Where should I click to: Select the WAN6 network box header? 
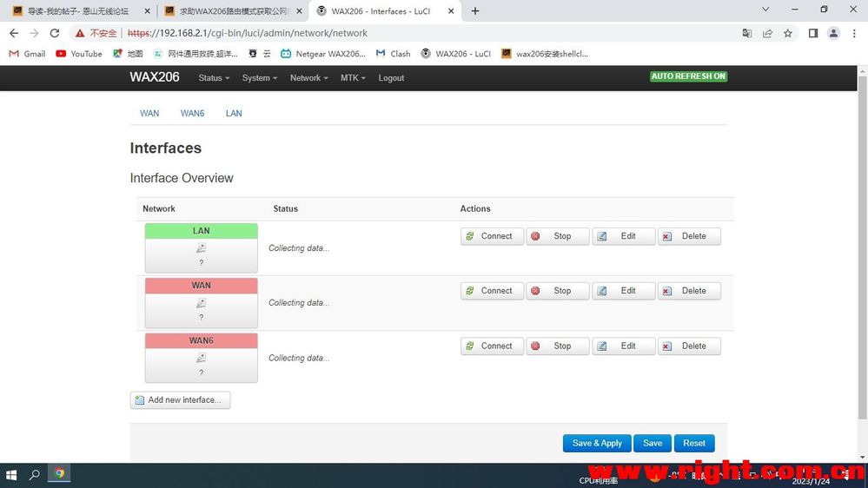202,341
